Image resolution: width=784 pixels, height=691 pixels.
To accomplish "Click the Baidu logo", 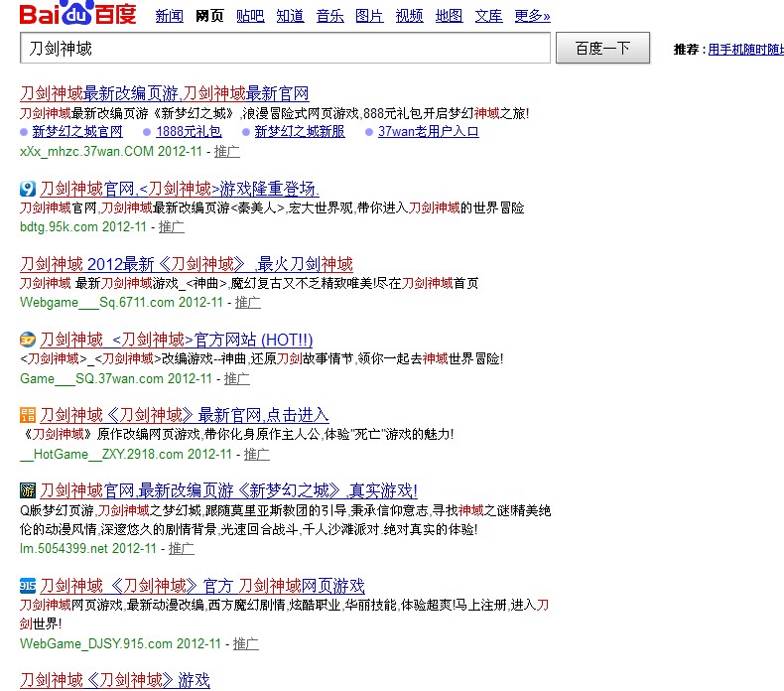I will [78, 13].
